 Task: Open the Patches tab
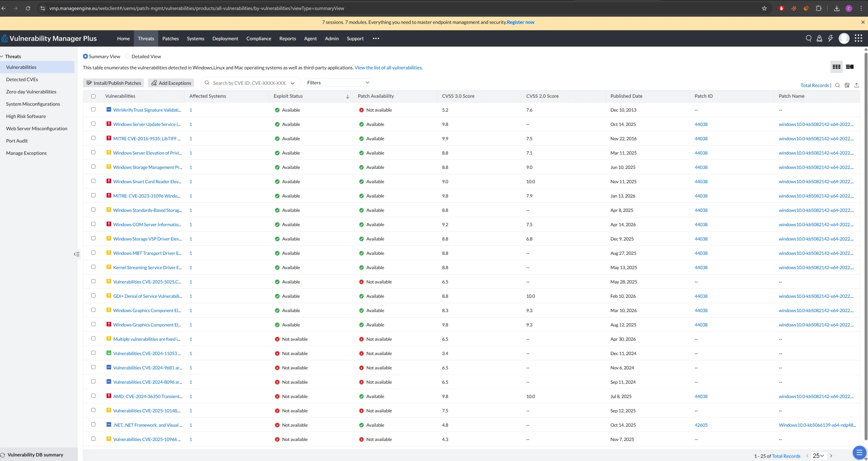pyautogui.click(x=170, y=38)
